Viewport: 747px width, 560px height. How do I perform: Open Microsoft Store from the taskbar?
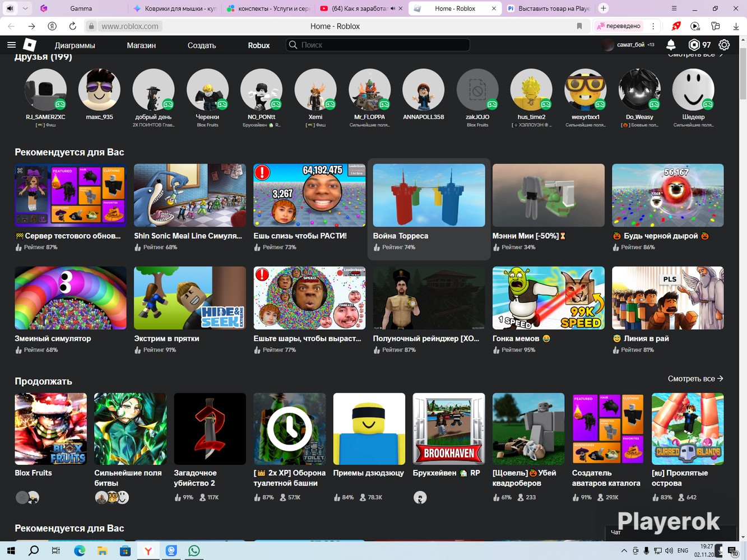pyautogui.click(x=125, y=551)
